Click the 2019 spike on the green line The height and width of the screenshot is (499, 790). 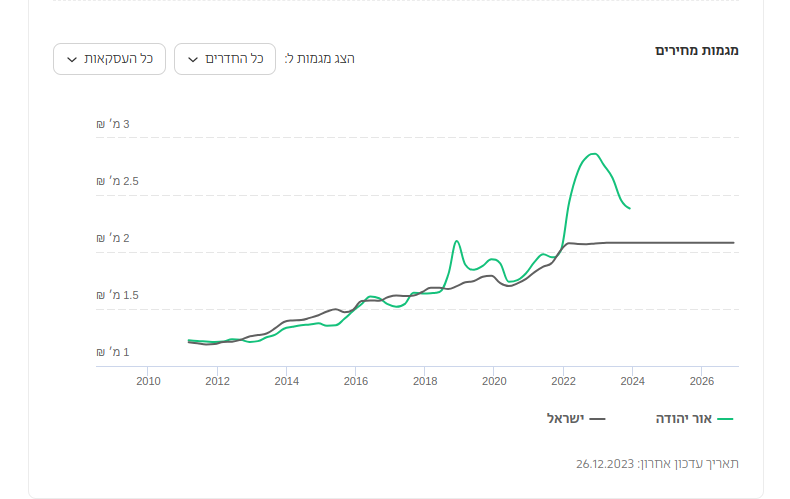coord(456,241)
